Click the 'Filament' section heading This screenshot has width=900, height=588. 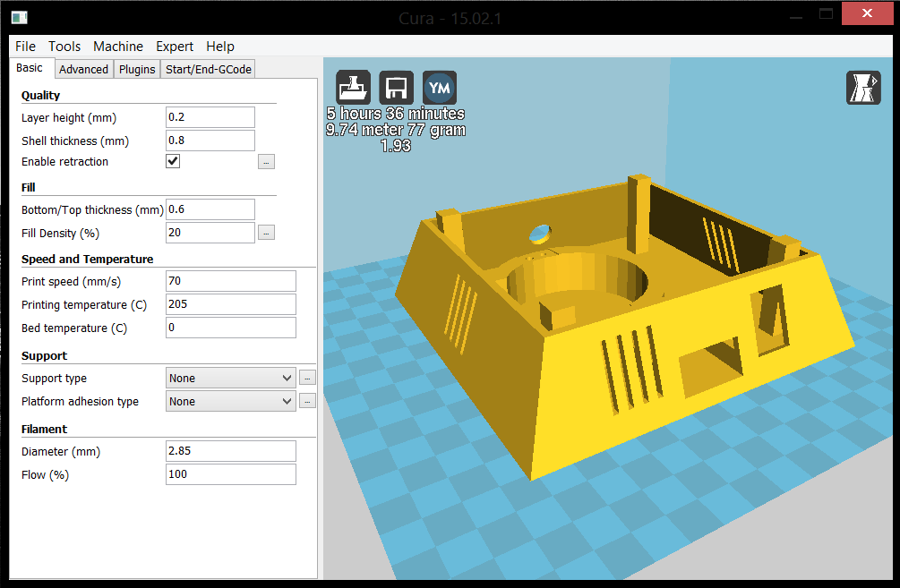point(44,429)
